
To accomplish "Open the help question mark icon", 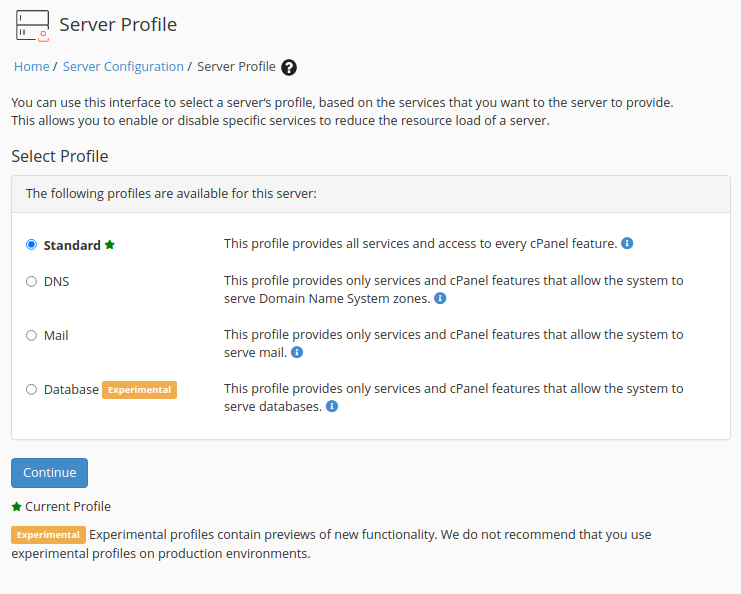I will tap(289, 67).
